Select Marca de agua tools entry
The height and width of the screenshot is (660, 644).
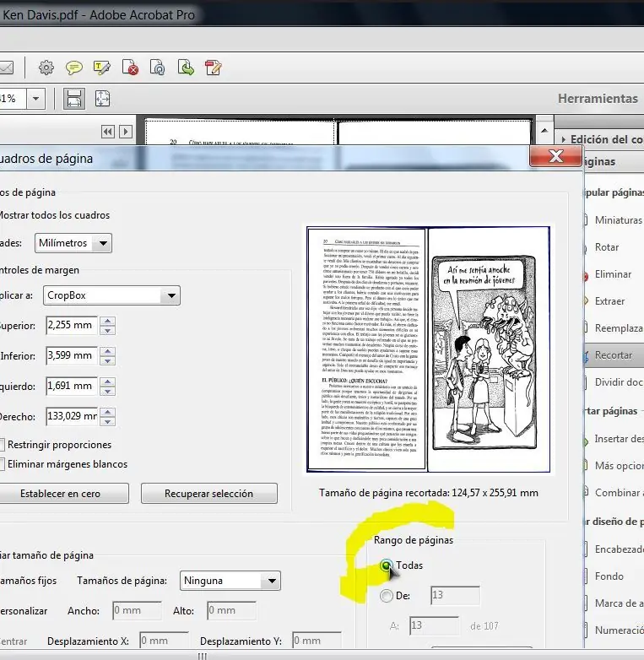[614, 603]
